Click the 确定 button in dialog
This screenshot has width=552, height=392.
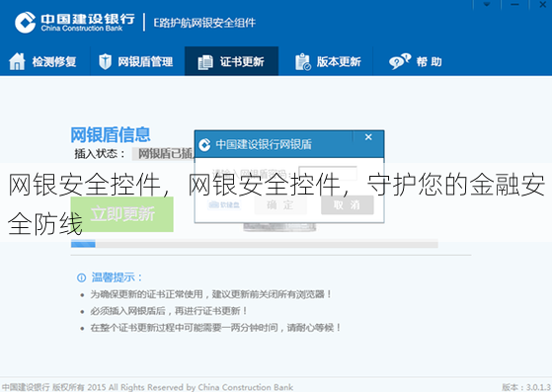[280, 204]
